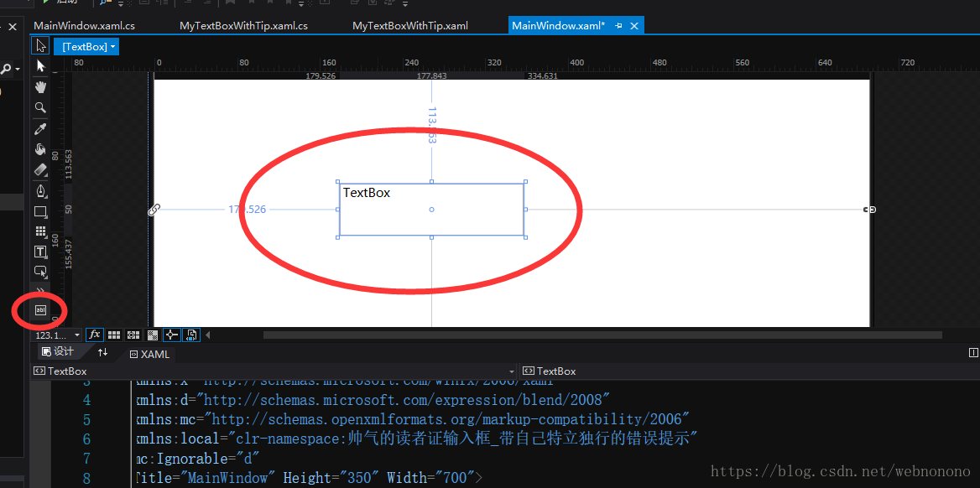
Task: Close the left side panel
Action: pyautogui.click(x=13, y=27)
